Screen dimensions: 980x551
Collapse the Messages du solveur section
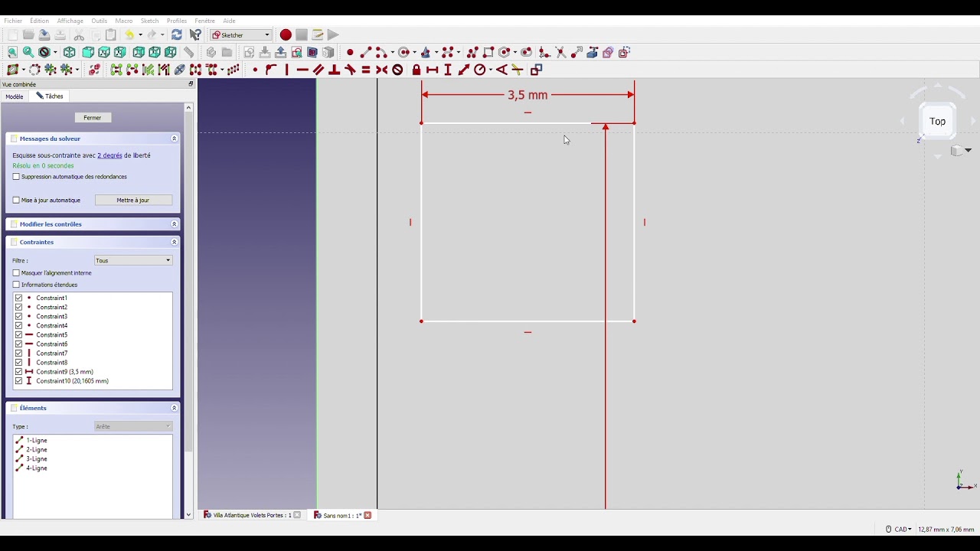[x=174, y=139]
